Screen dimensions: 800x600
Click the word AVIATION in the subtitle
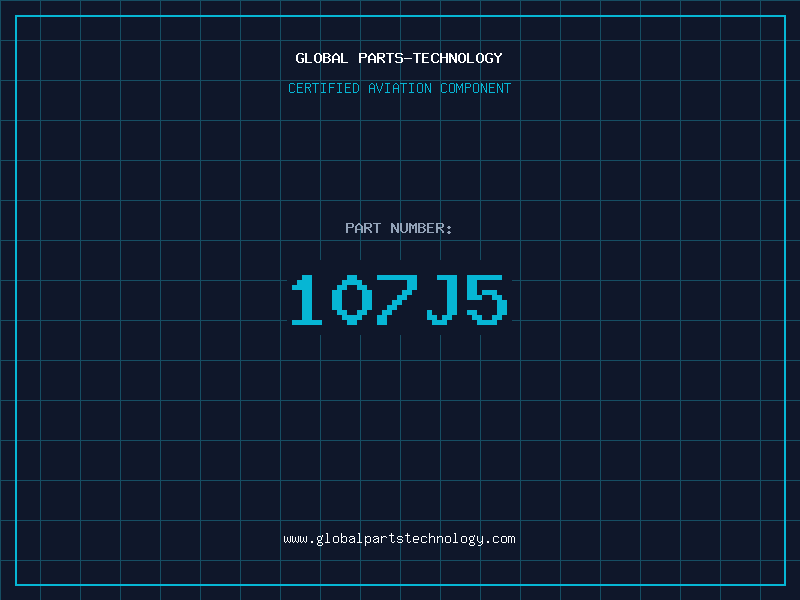(400, 88)
